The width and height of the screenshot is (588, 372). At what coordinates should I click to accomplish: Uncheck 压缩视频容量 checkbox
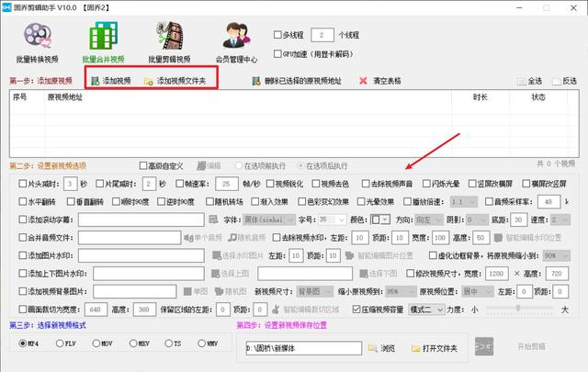[356, 310]
